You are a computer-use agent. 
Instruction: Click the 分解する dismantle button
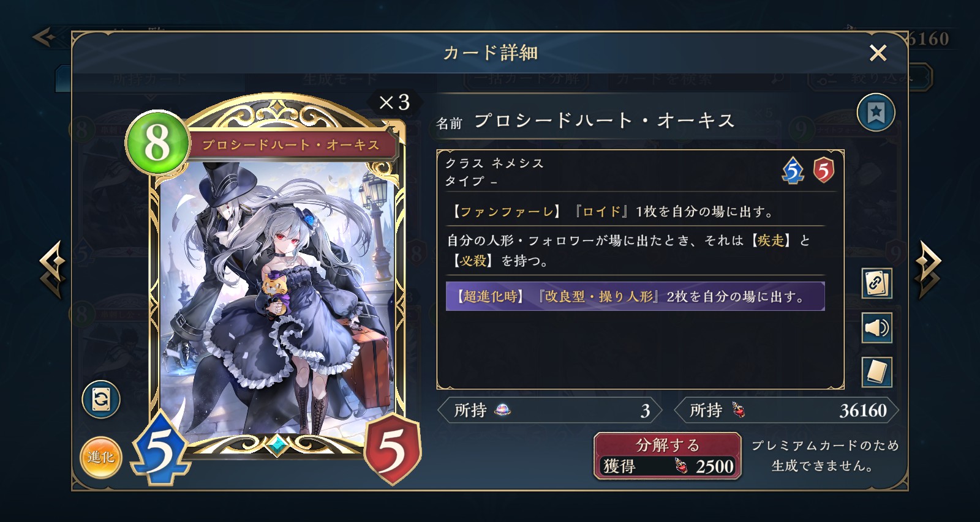[x=668, y=457]
